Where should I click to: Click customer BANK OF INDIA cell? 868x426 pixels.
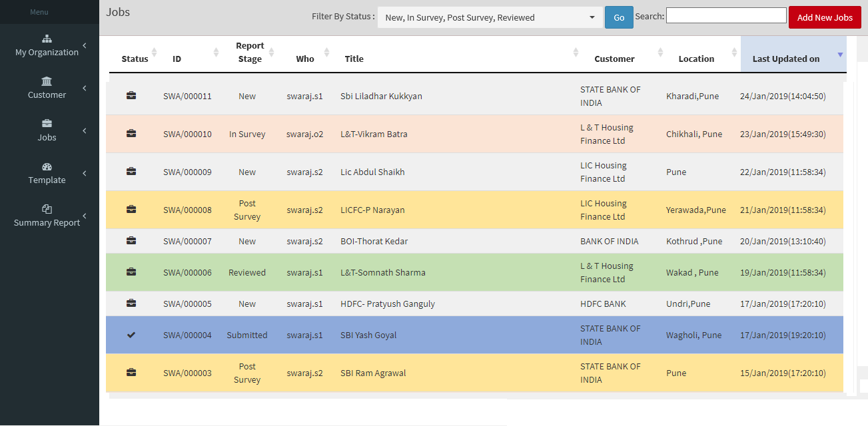tap(610, 241)
